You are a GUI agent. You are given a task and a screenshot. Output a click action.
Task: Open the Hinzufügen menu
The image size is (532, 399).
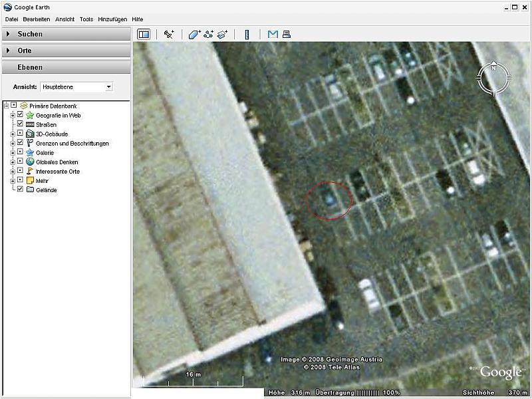(x=112, y=19)
